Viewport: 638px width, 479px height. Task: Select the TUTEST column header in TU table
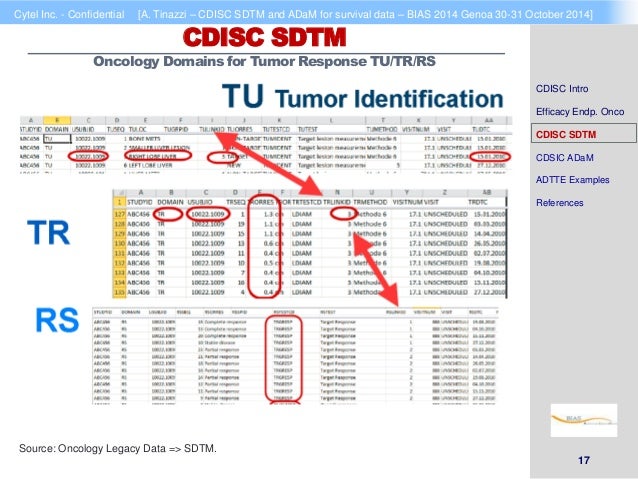coord(308,129)
